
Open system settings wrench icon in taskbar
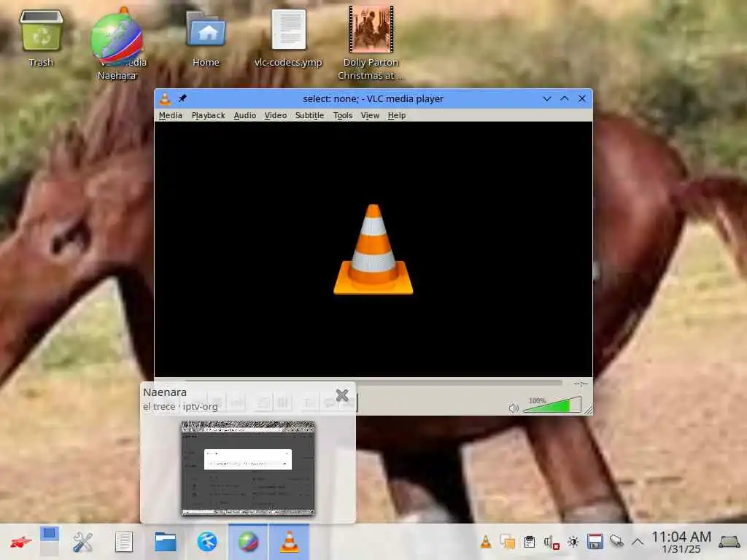pos(83,542)
